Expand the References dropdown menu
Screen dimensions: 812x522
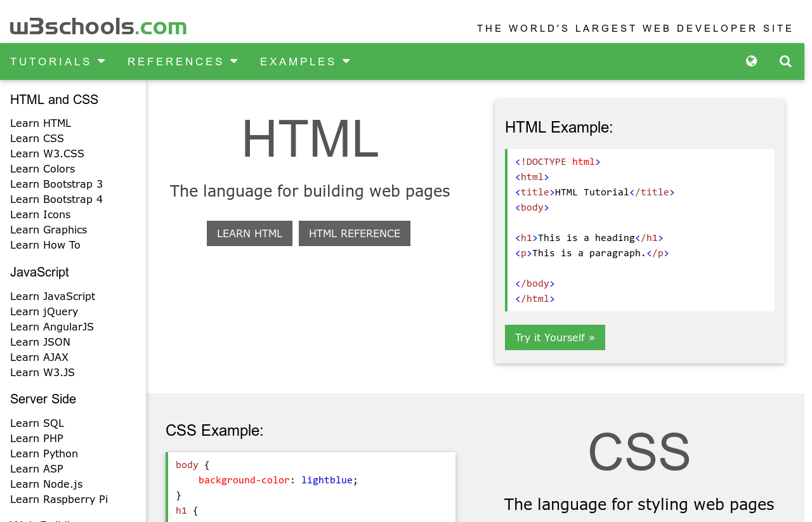click(183, 62)
